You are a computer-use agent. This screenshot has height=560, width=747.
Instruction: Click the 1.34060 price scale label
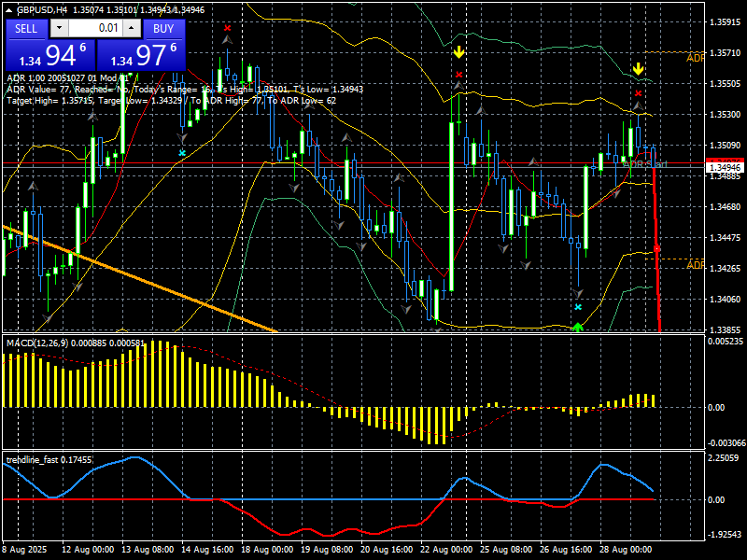(x=726, y=299)
